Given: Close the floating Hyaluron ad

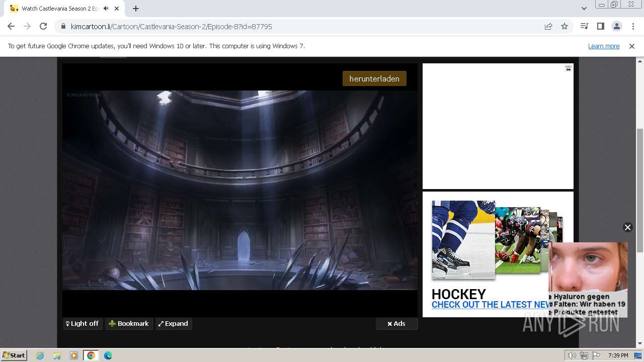Looking at the screenshot, I should pos(627,227).
